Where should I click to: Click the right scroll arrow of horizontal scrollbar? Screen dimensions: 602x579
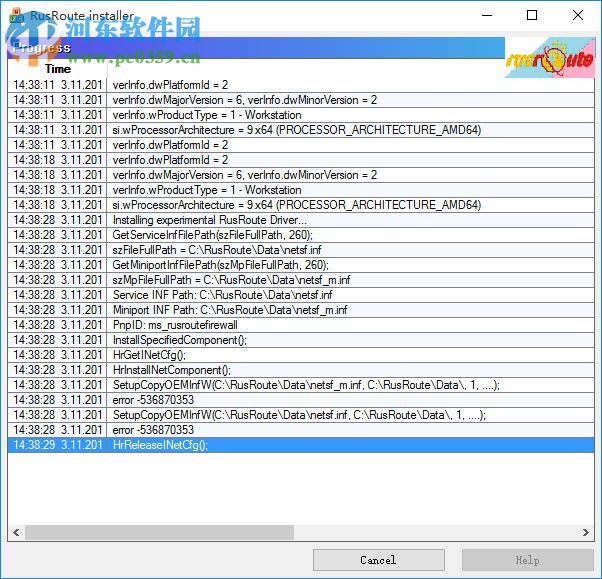(x=585, y=532)
